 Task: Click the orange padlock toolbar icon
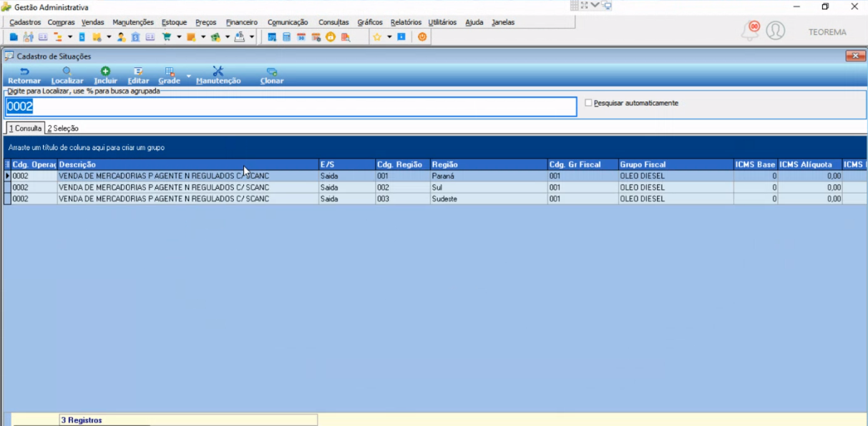point(330,36)
